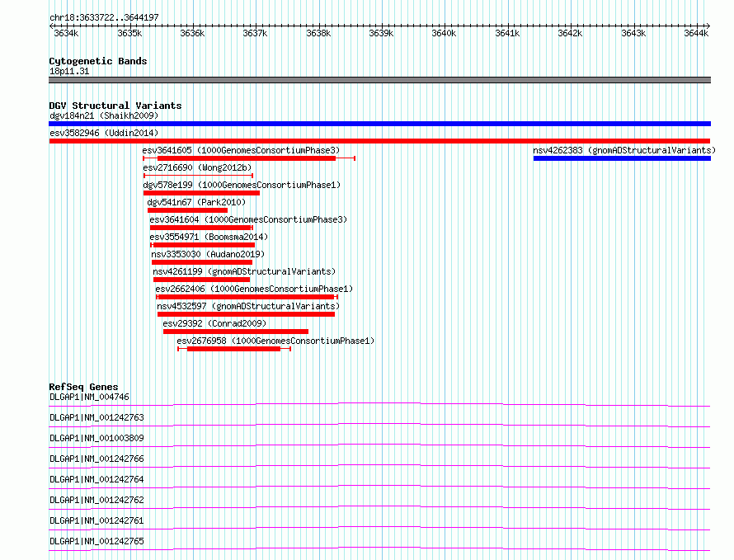Open the nsv3353030 (Audano2019) label

(208, 254)
